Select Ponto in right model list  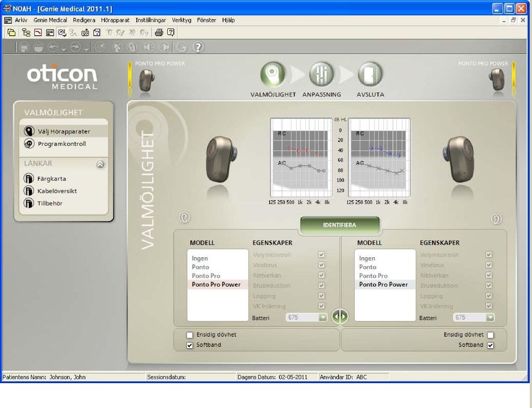pyautogui.click(x=385, y=267)
